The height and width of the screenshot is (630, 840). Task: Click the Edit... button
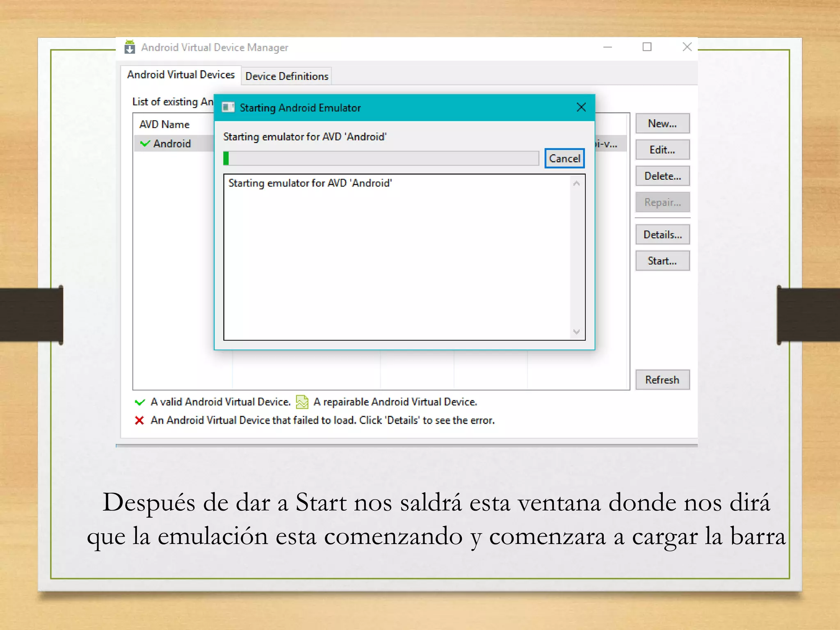point(662,150)
